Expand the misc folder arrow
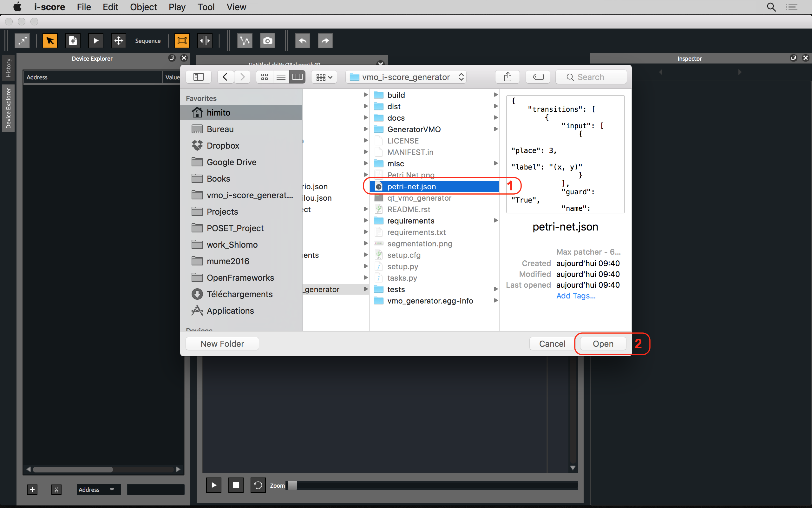This screenshot has height=508, width=812. tap(495, 163)
